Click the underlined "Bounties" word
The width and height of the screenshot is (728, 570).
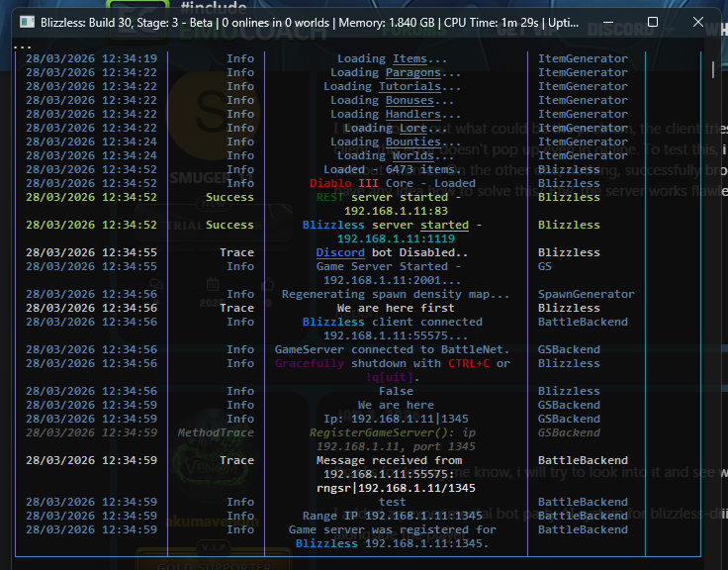point(413,142)
